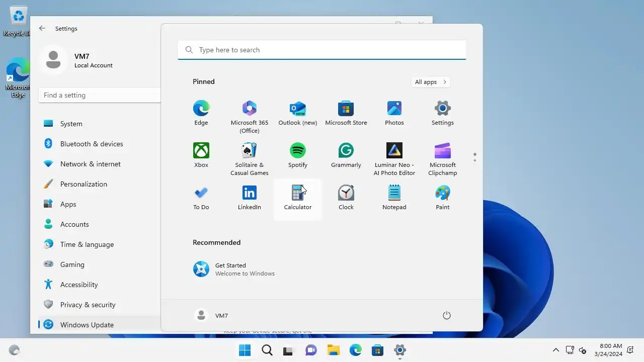Open To Do pinned app
644x362 pixels.
coord(201,198)
